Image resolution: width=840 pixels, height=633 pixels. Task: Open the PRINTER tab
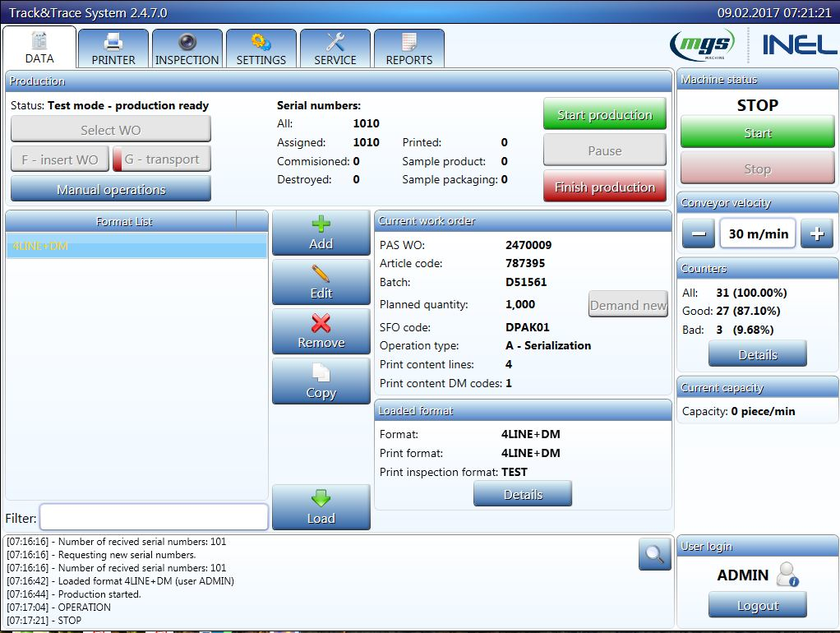(x=113, y=49)
